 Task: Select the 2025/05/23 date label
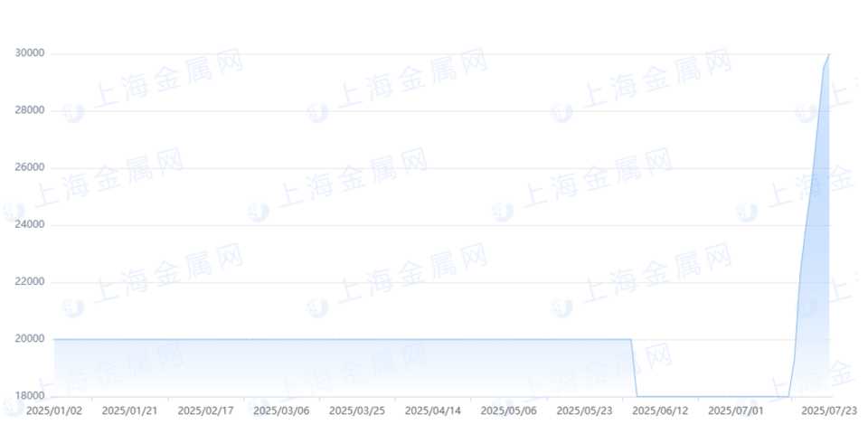click(585, 410)
